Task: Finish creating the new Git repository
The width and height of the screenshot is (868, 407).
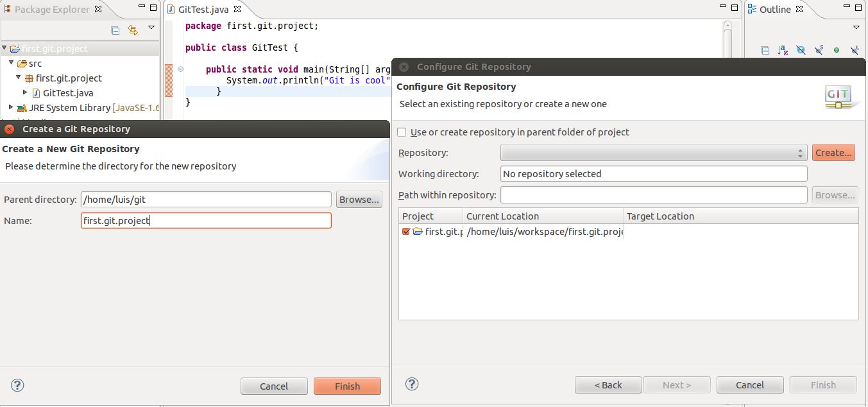Action: tap(347, 386)
